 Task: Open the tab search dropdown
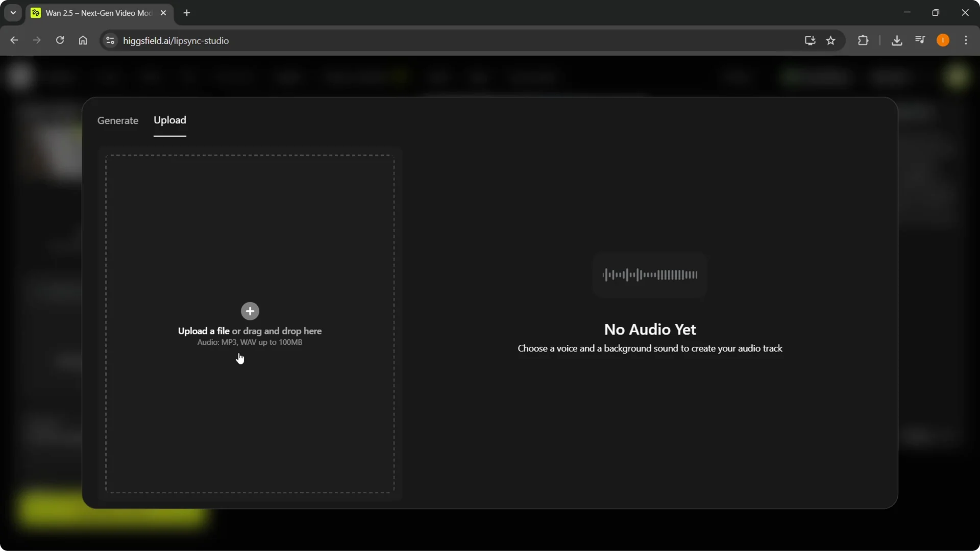(13, 12)
